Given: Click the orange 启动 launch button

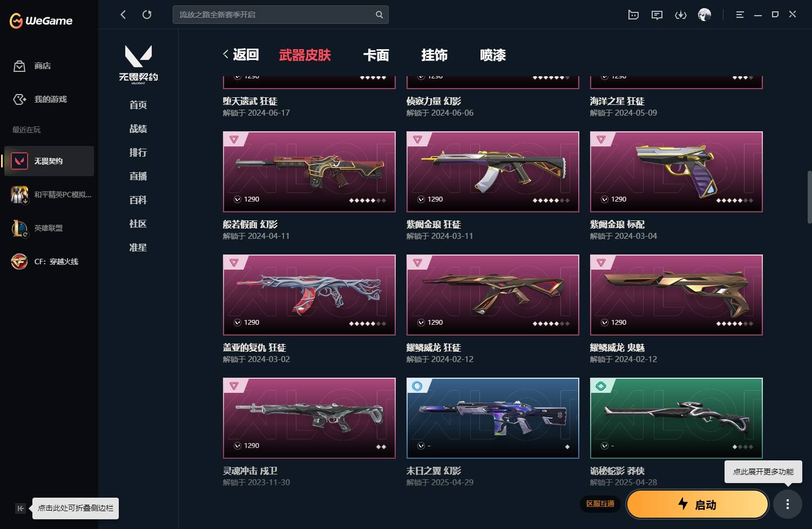Looking at the screenshot, I should click(x=698, y=504).
